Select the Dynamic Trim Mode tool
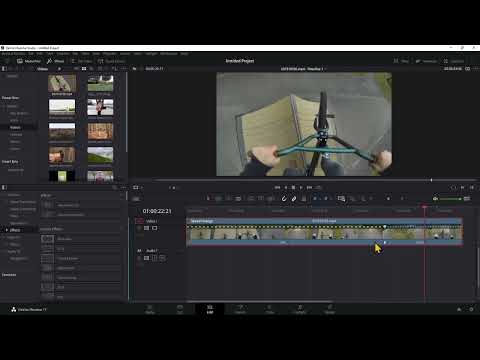This screenshot has height=360, width=480. click(x=229, y=198)
